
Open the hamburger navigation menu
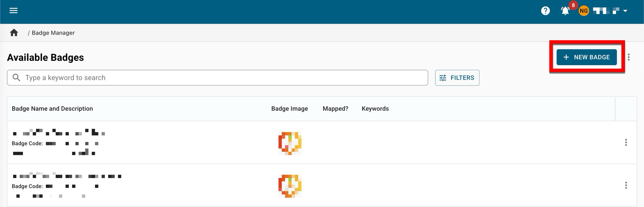pyautogui.click(x=14, y=11)
